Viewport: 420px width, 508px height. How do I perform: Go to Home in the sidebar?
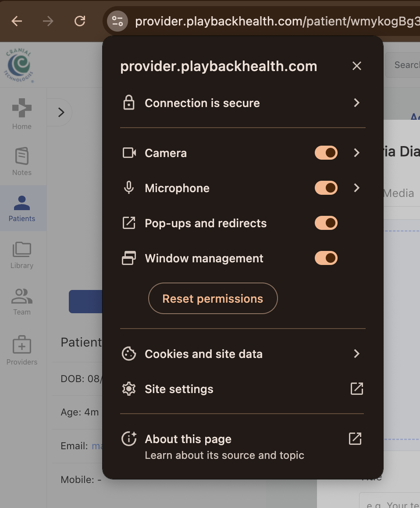click(x=22, y=114)
